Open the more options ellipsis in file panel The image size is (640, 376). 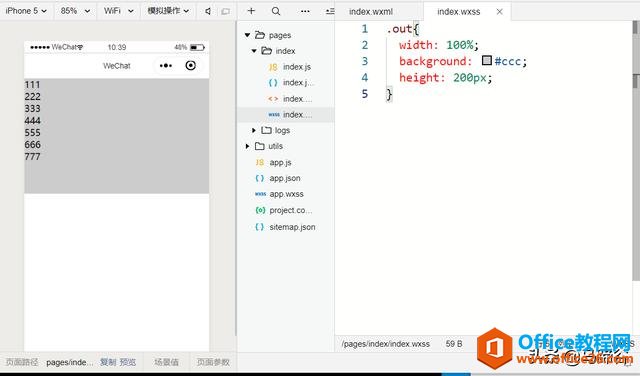[305, 11]
